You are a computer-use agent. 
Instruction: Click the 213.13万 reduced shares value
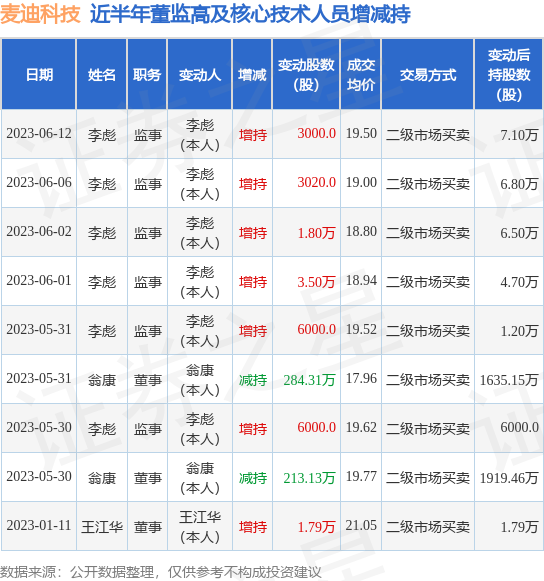(x=309, y=478)
